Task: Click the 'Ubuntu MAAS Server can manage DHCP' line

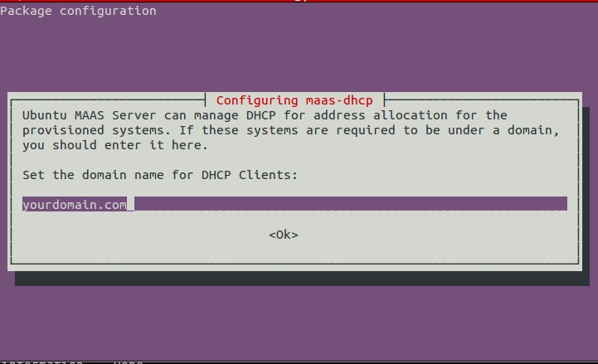Action: [265, 115]
